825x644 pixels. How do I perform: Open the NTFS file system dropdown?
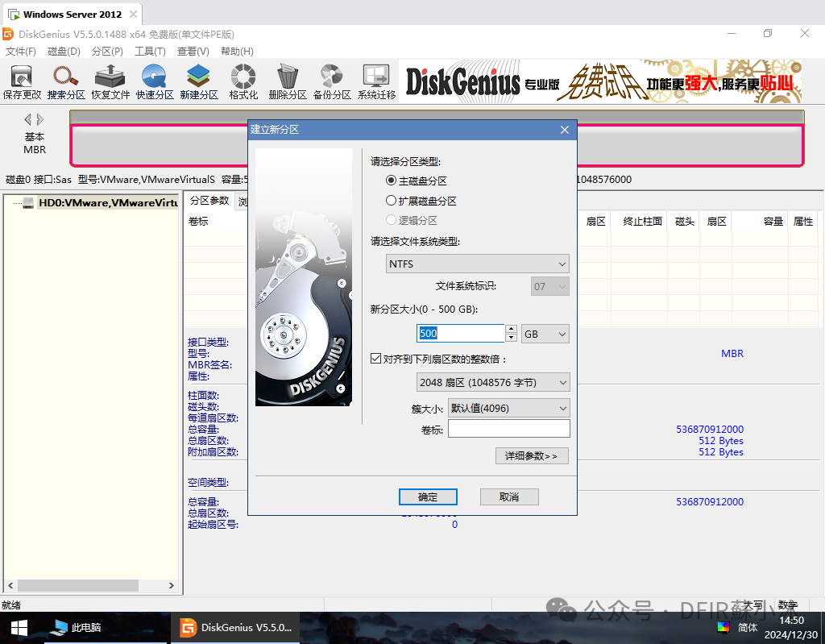pyautogui.click(x=477, y=264)
